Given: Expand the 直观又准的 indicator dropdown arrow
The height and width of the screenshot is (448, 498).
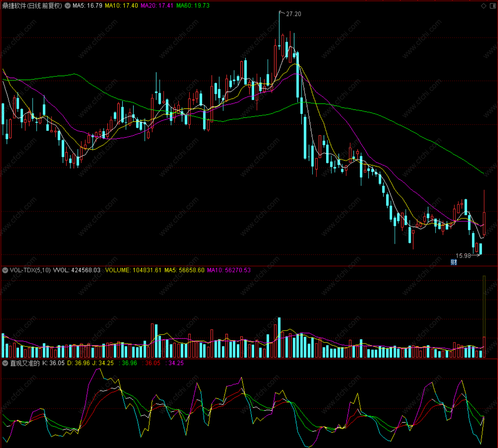Looking at the screenshot, I should pos(5,363).
